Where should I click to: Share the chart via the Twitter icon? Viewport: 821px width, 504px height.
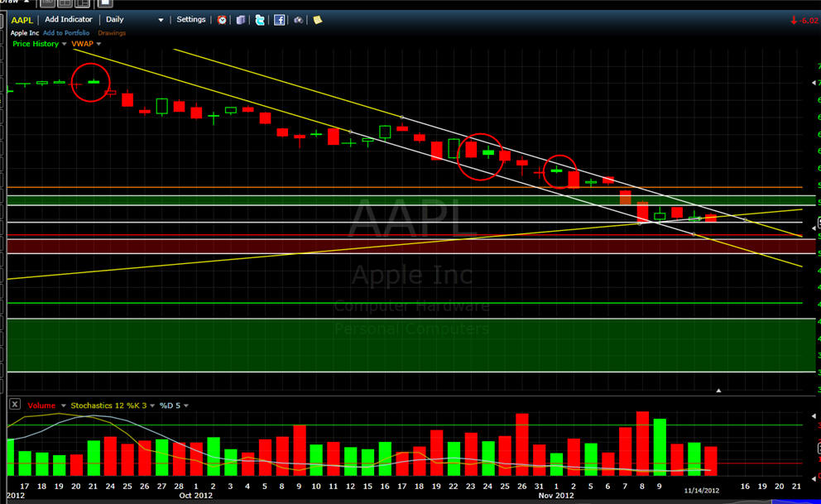coord(260,20)
